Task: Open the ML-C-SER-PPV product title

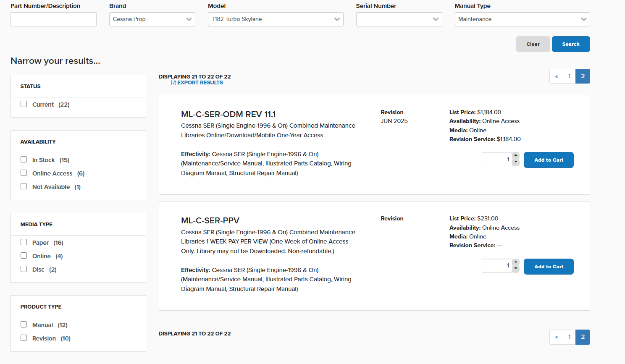Action: click(x=210, y=220)
